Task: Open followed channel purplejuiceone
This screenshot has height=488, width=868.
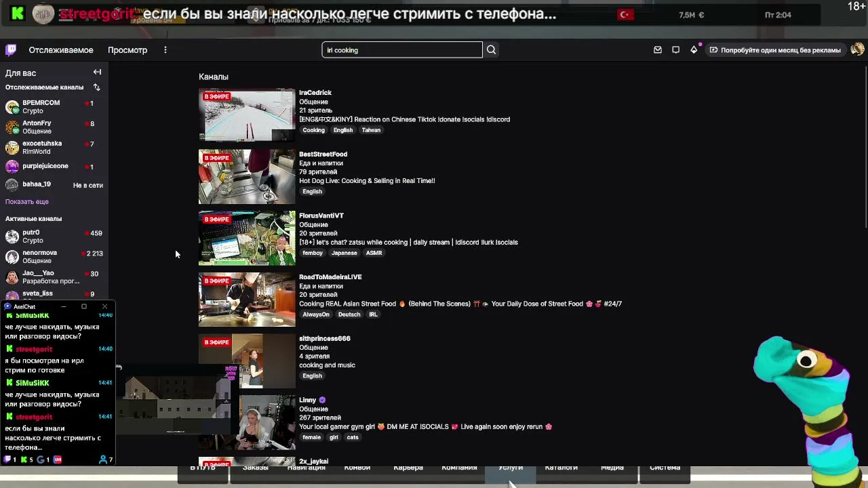Action: [x=54, y=166]
